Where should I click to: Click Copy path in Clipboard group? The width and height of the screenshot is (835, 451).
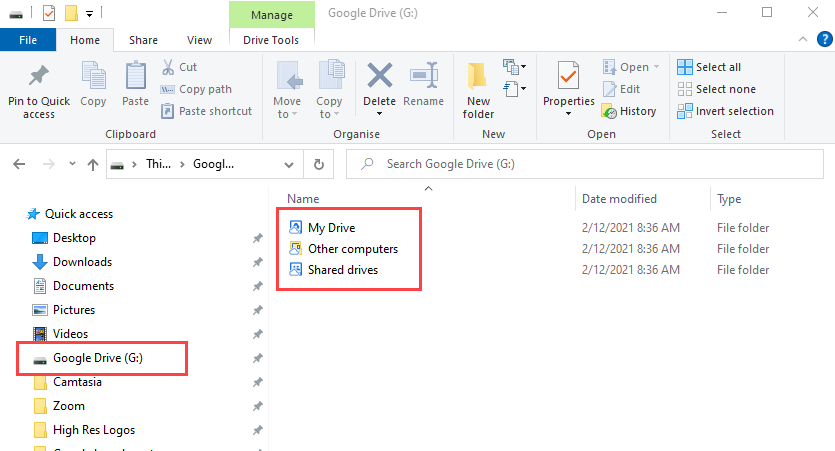[x=196, y=89]
